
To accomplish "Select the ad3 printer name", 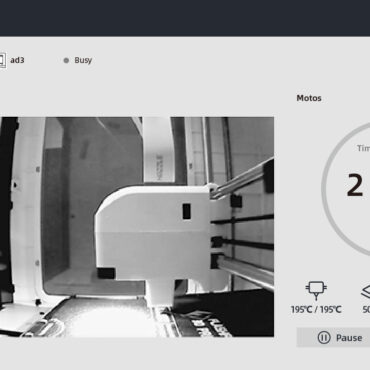I will (17, 60).
